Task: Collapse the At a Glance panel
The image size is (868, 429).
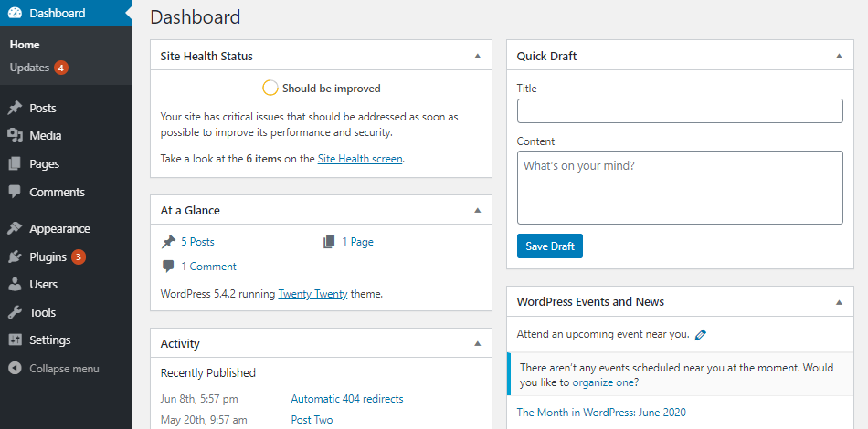Action: [478, 210]
